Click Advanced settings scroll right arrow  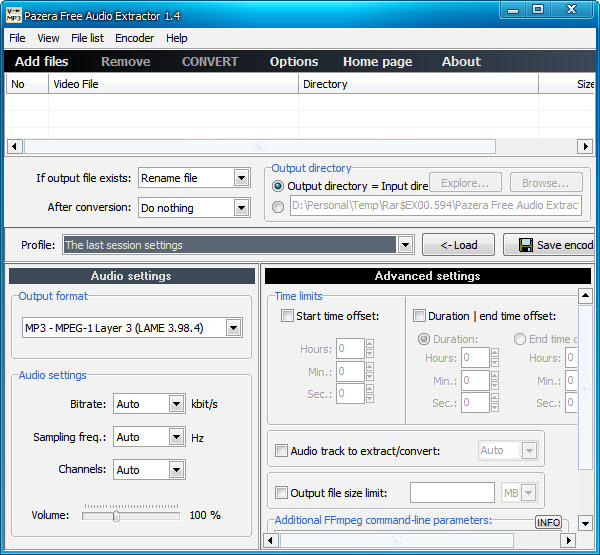[568, 540]
